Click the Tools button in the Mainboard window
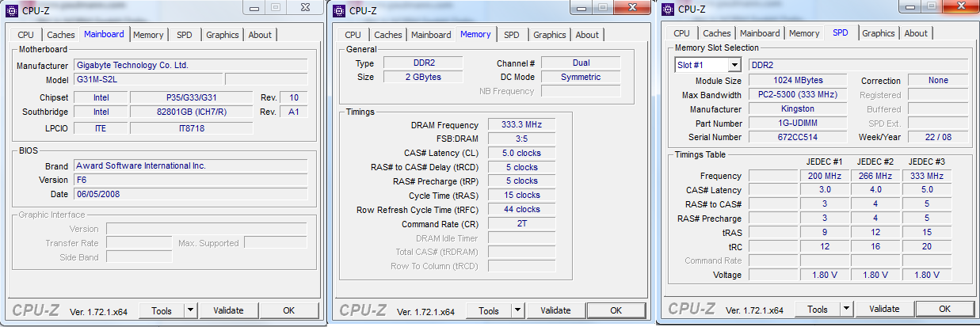The width and height of the screenshot is (980, 327). 162,310
